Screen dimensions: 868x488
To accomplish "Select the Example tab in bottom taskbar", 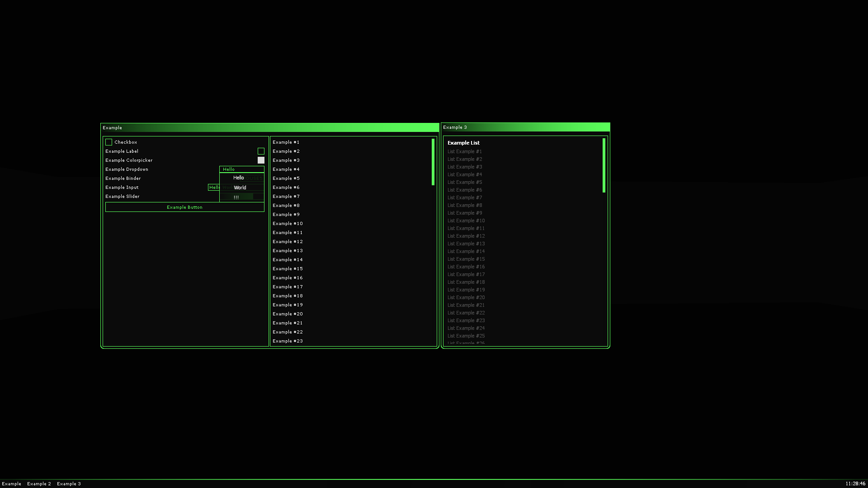I will coord(12,483).
